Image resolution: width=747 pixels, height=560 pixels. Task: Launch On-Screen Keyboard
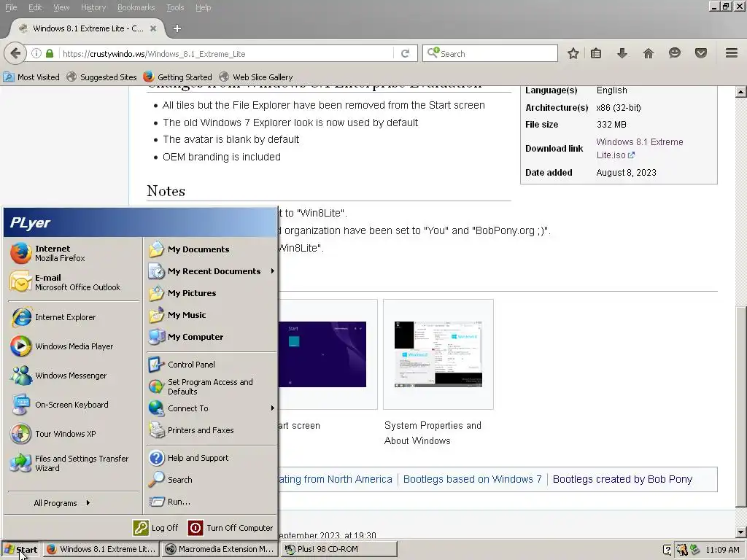pyautogui.click(x=73, y=404)
